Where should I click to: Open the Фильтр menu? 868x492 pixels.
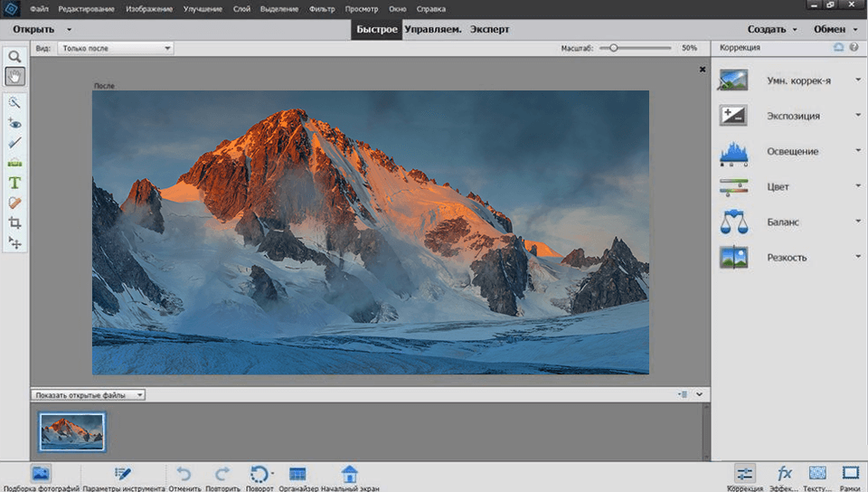coord(321,8)
